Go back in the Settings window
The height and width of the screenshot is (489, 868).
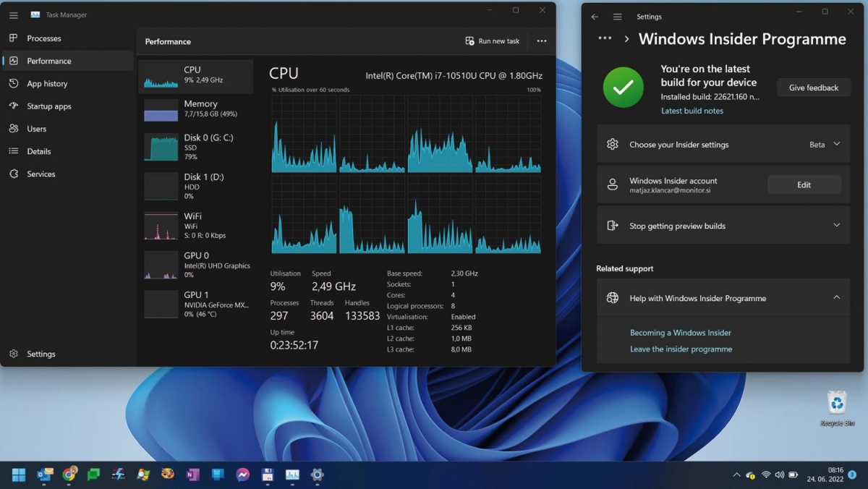tap(595, 17)
